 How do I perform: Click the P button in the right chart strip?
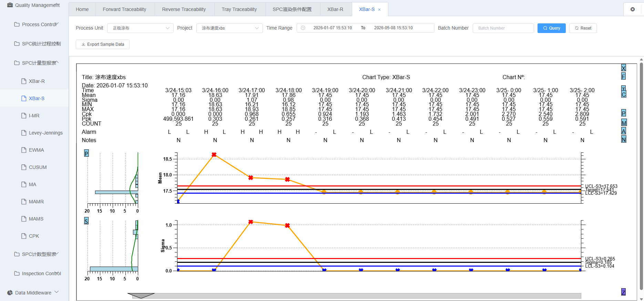tap(623, 113)
